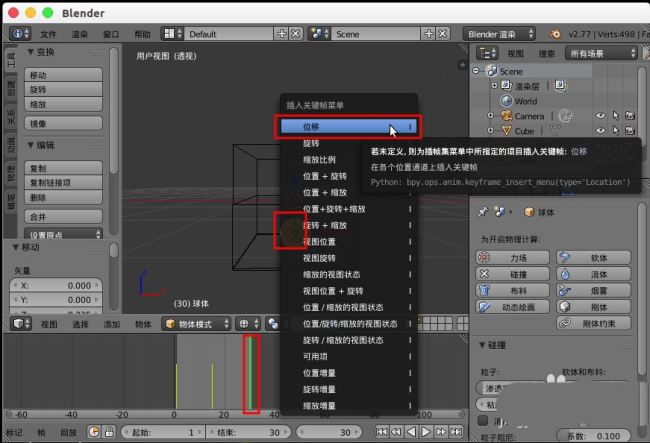This screenshot has height=443, width=650.
Task: Click the render layers icon in outliner
Action: tap(507, 86)
